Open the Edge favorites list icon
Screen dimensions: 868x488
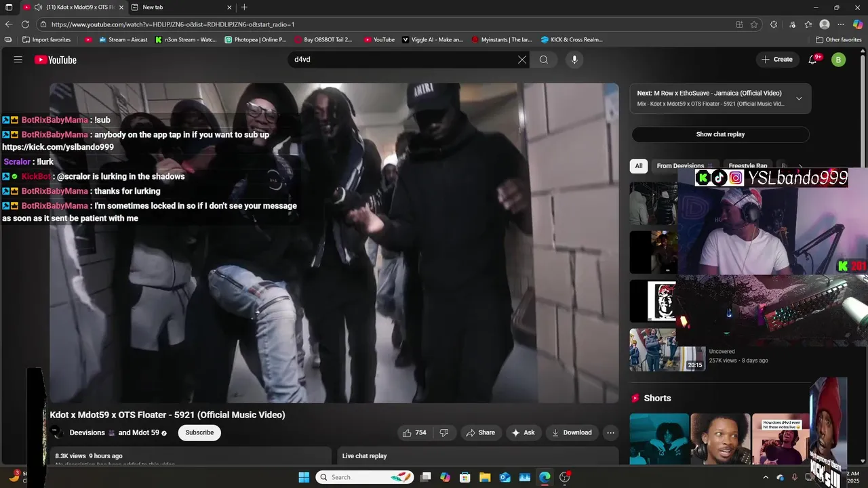808,24
